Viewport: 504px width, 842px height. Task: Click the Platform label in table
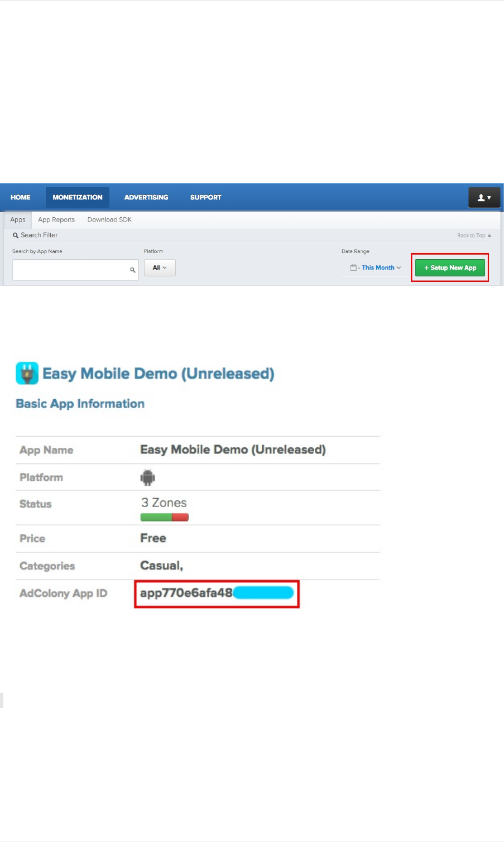(41, 477)
